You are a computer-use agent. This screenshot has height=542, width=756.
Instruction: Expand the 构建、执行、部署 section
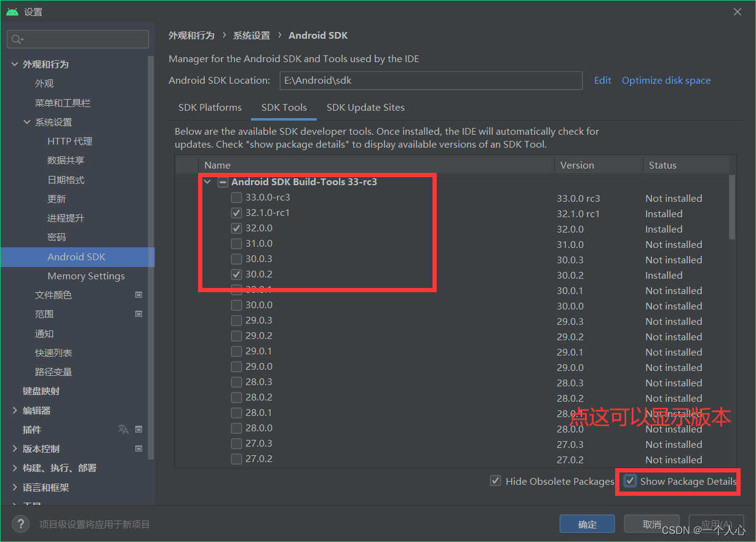coord(15,468)
